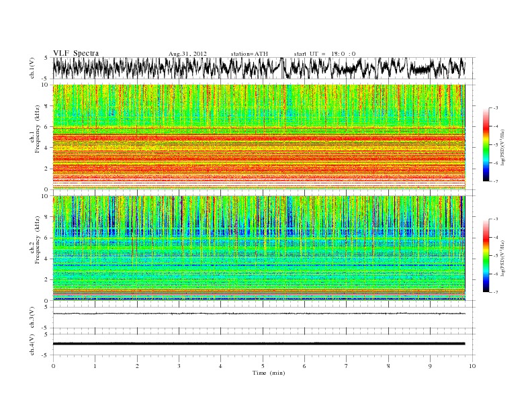Click the "station=ATH" header label
Screen dimensions: 532x411
[x=249, y=54]
